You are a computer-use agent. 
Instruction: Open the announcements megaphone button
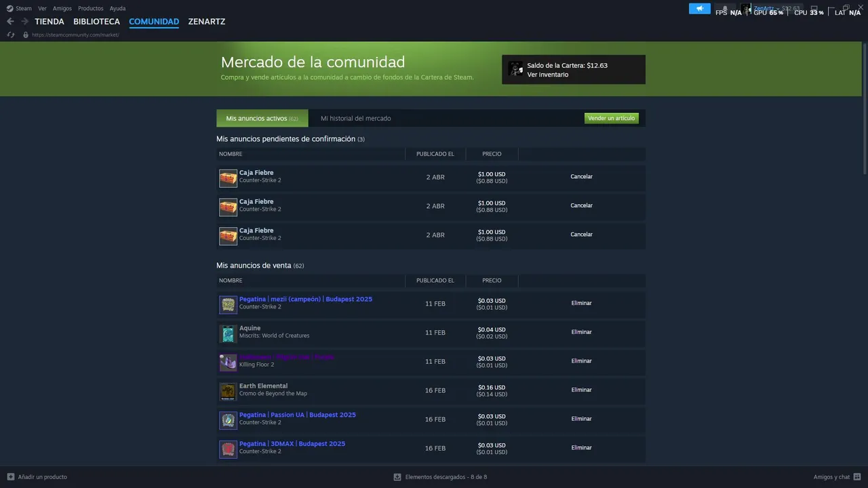[x=700, y=9]
